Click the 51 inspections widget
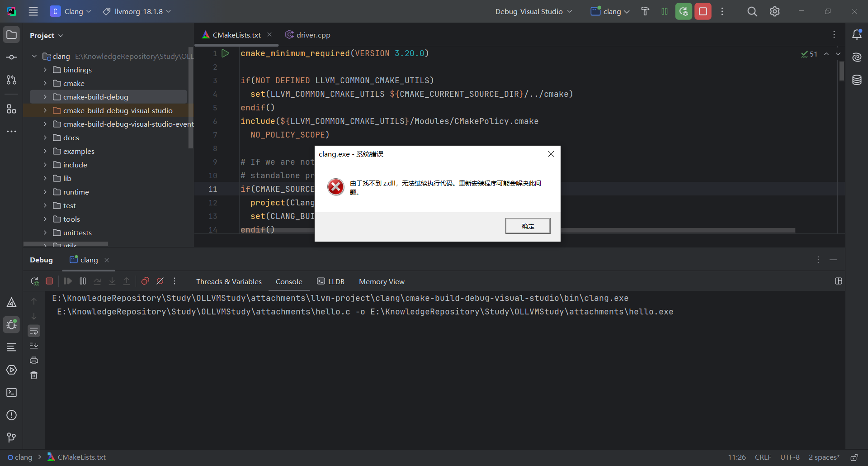Screen dimensions: 868x466 tap(809, 54)
